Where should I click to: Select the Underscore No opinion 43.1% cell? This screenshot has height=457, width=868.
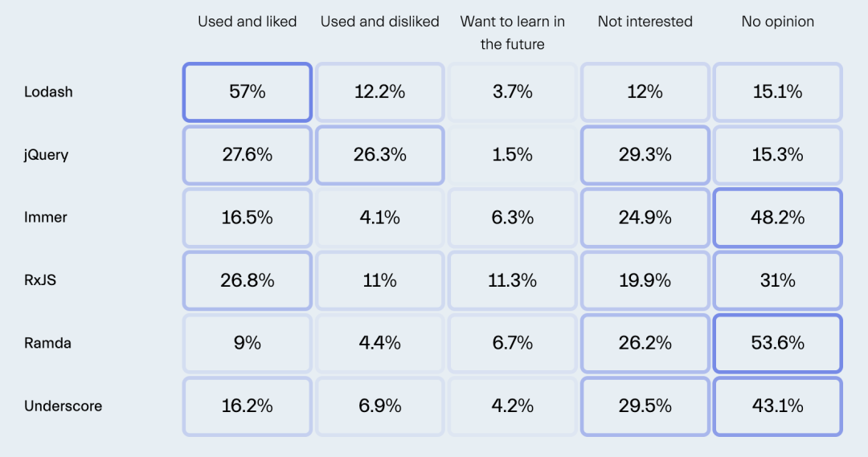778,406
